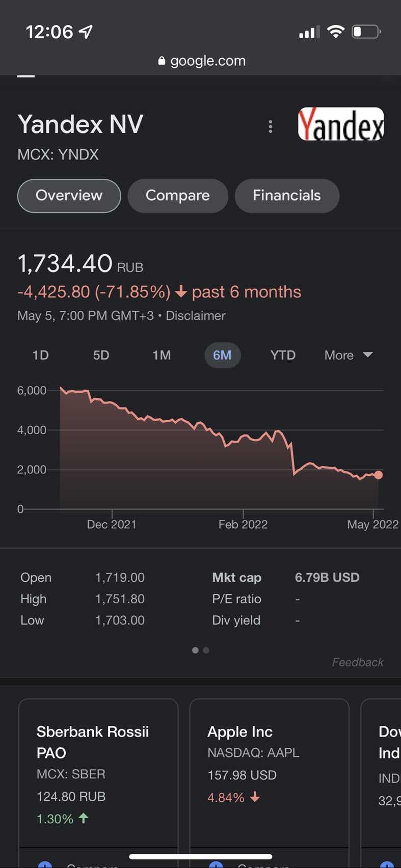Open the Financials tab

click(286, 196)
